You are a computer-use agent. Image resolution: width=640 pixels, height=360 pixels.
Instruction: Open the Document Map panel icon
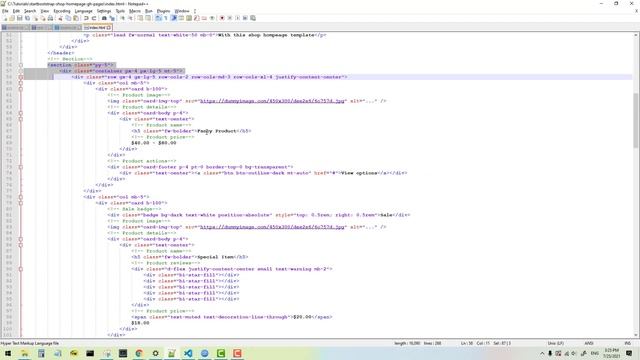pos(189,18)
